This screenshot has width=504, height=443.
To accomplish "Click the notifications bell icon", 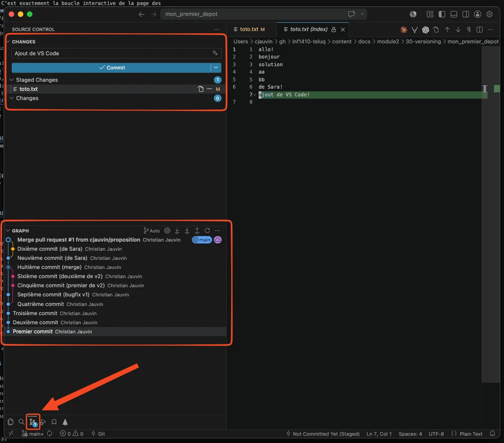I will [x=493, y=433].
